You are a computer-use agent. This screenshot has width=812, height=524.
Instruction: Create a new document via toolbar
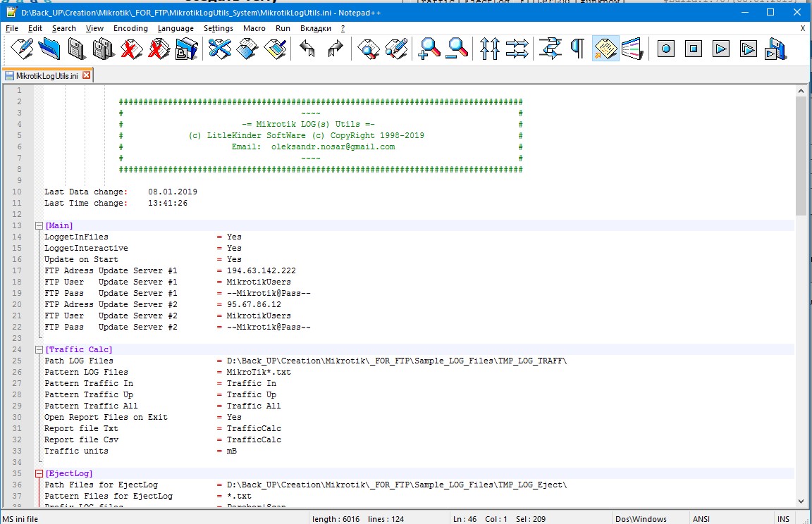tap(22, 49)
